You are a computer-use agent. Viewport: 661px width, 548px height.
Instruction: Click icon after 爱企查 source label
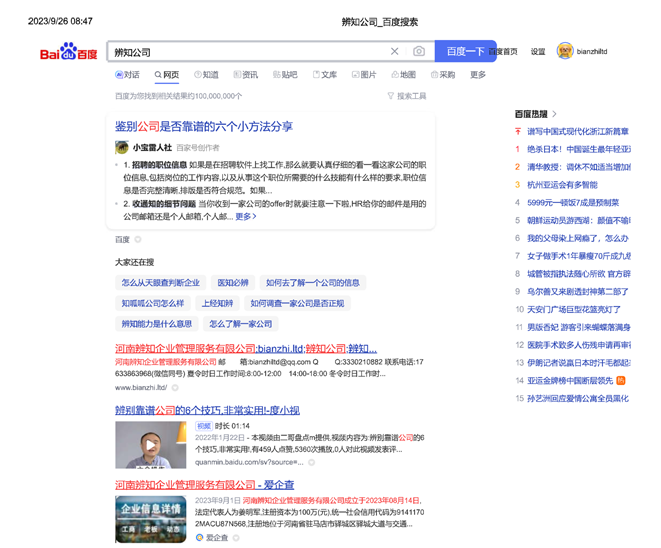[x=236, y=537]
